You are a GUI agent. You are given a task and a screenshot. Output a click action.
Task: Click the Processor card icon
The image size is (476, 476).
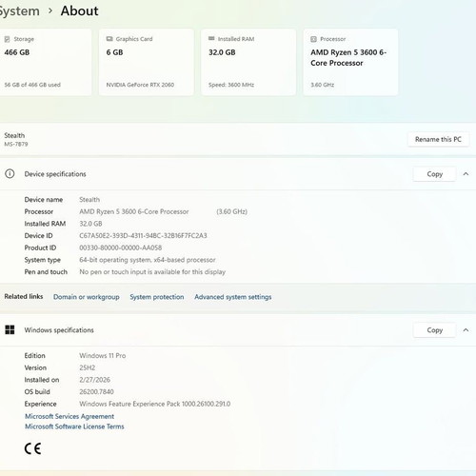pyautogui.click(x=313, y=39)
